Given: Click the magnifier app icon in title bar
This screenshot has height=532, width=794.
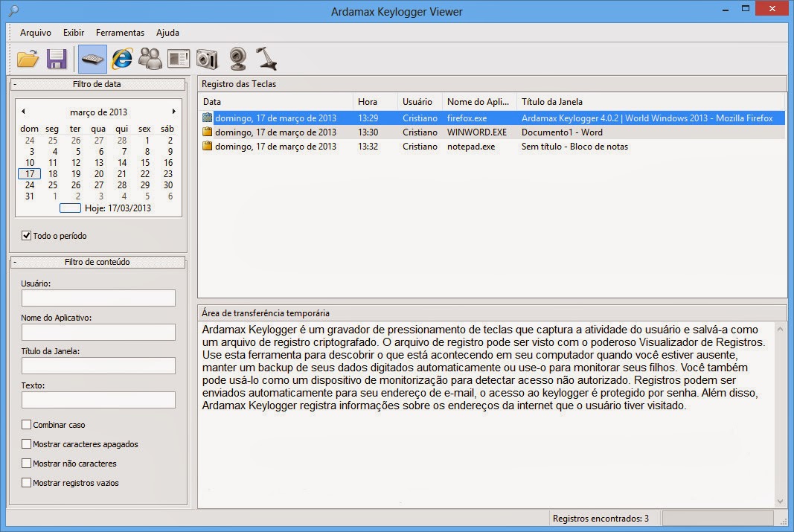Looking at the screenshot, I should [x=13, y=10].
